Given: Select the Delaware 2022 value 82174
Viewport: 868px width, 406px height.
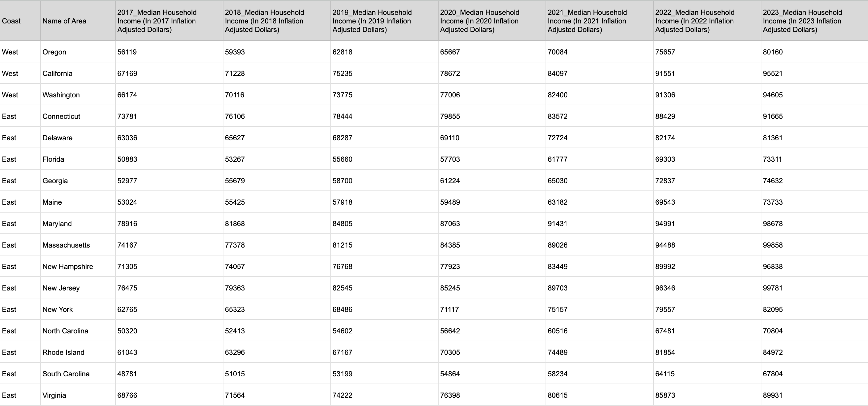Looking at the screenshot, I should tap(665, 138).
